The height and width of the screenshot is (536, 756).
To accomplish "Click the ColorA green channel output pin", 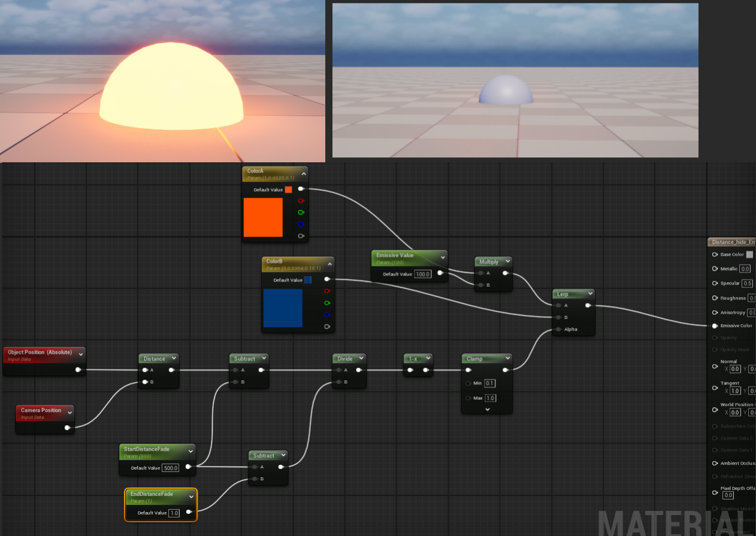I will click(301, 212).
